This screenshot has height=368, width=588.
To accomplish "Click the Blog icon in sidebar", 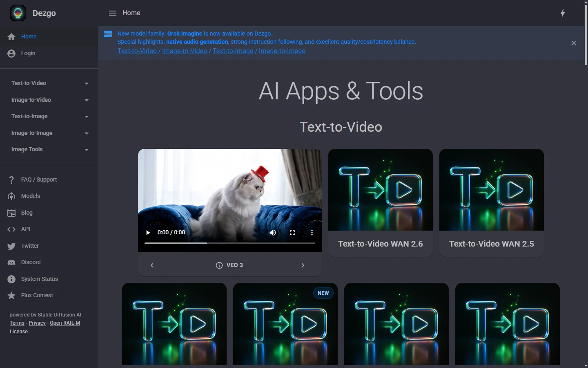I will point(11,213).
